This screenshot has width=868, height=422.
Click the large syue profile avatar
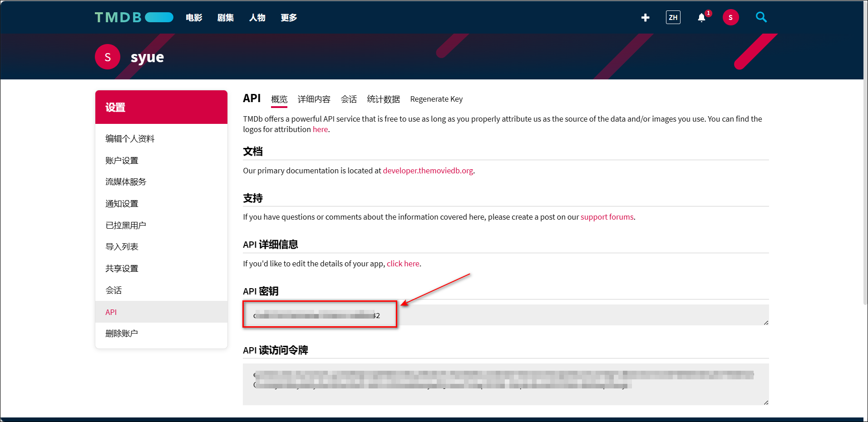point(108,57)
